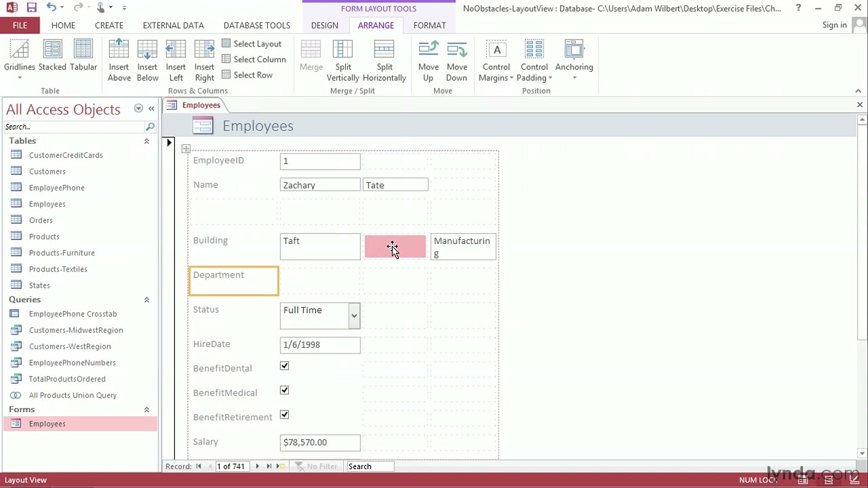The image size is (868, 488).
Task: Toggle the BenefitDental checkbox
Action: point(284,366)
